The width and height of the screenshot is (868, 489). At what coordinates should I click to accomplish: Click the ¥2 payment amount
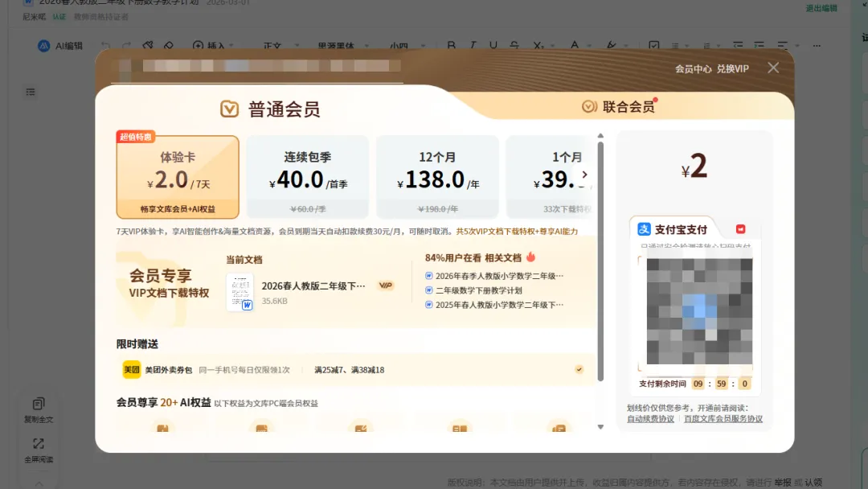[694, 166]
